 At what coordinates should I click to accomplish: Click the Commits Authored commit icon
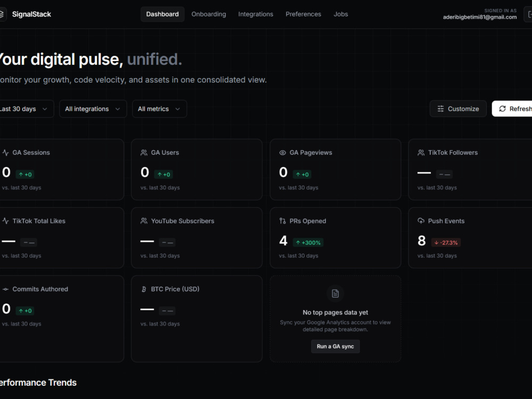point(5,289)
